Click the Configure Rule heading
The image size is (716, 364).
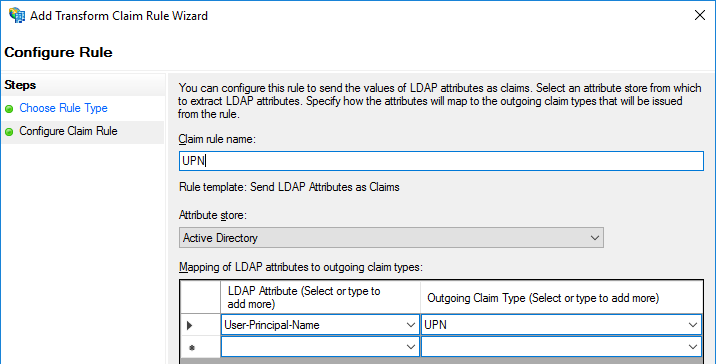pyautogui.click(x=58, y=53)
